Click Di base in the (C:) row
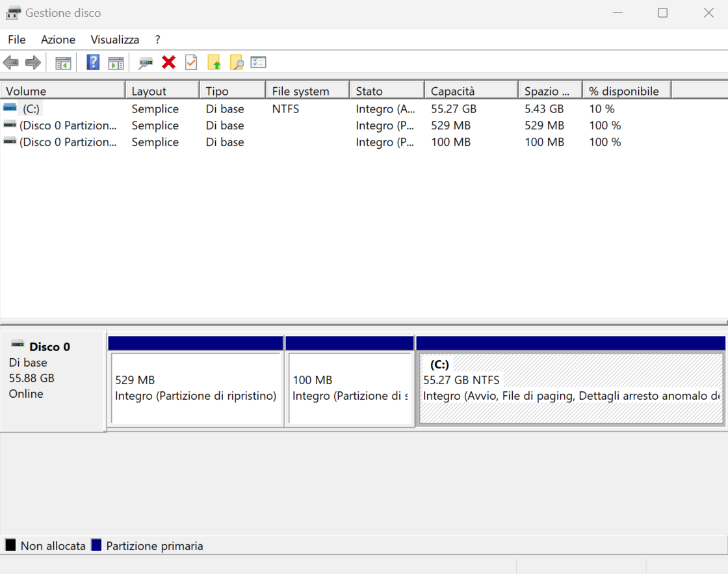Screen dimensions: 728x574 click(225, 109)
